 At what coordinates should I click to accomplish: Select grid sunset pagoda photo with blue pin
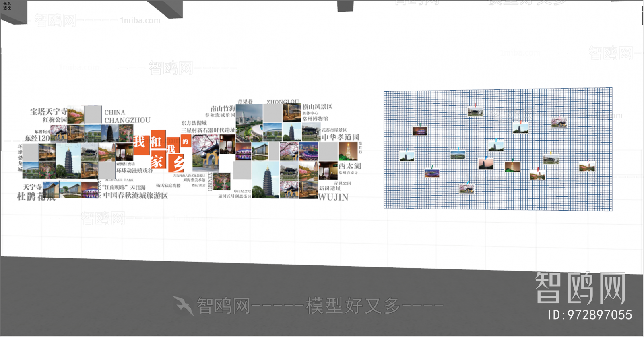486,163
